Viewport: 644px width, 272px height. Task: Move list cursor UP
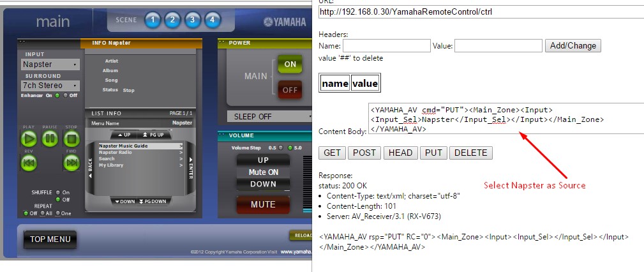click(124, 135)
